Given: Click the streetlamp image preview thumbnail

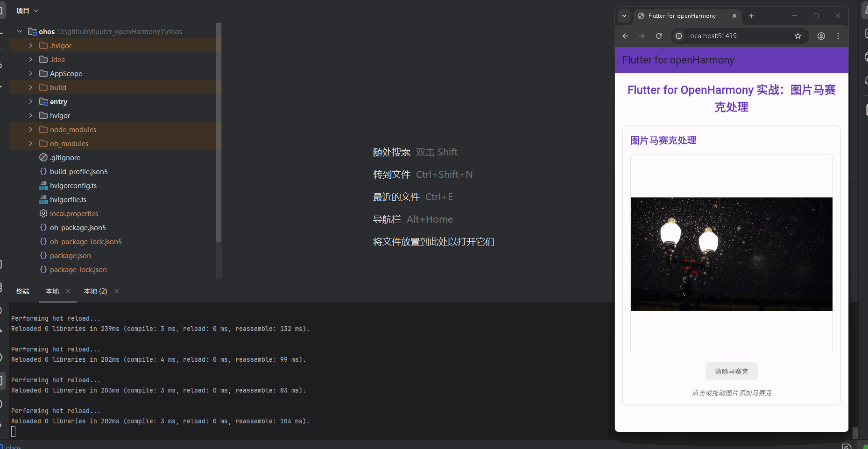Looking at the screenshot, I should 731,254.
